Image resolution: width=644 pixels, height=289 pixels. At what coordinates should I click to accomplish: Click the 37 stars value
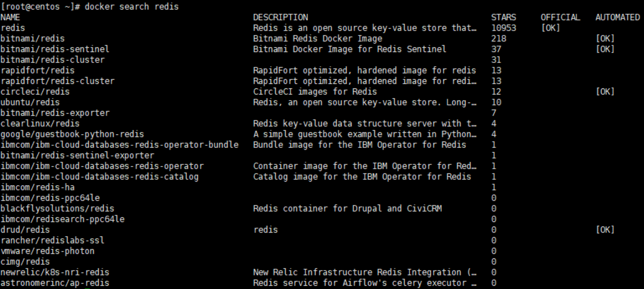click(496, 49)
